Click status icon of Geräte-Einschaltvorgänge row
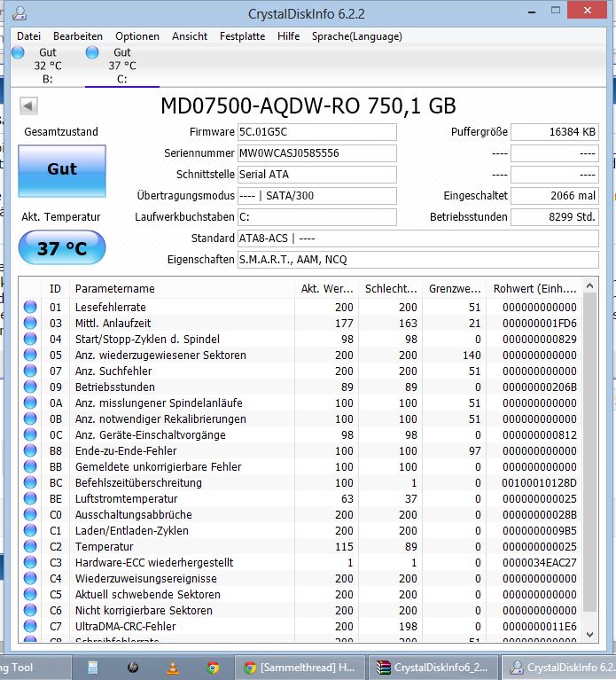616x680 pixels. (x=30, y=434)
